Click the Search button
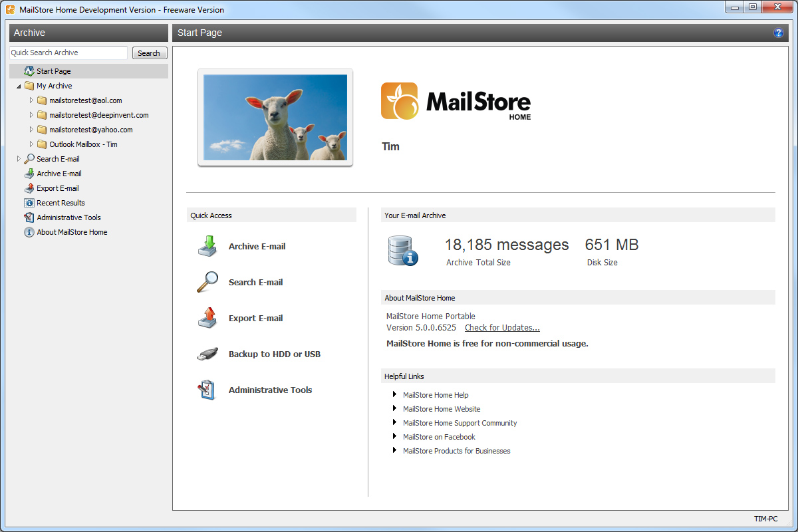Image resolution: width=798 pixels, height=532 pixels. 149,53
